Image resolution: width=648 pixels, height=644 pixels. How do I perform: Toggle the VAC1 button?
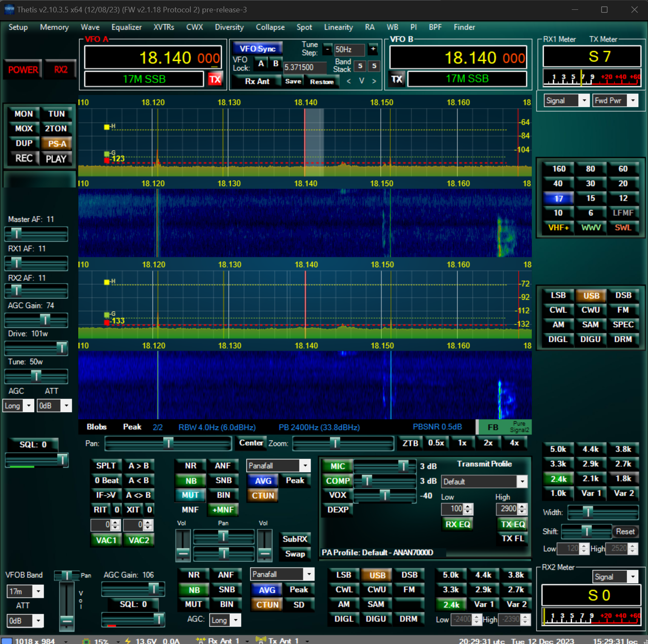[x=106, y=540]
